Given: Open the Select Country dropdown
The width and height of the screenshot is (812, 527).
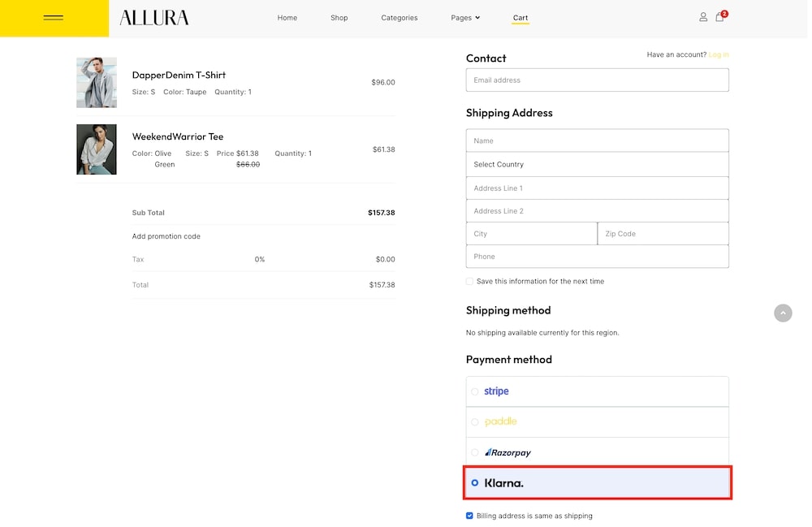Looking at the screenshot, I should click(x=597, y=164).
